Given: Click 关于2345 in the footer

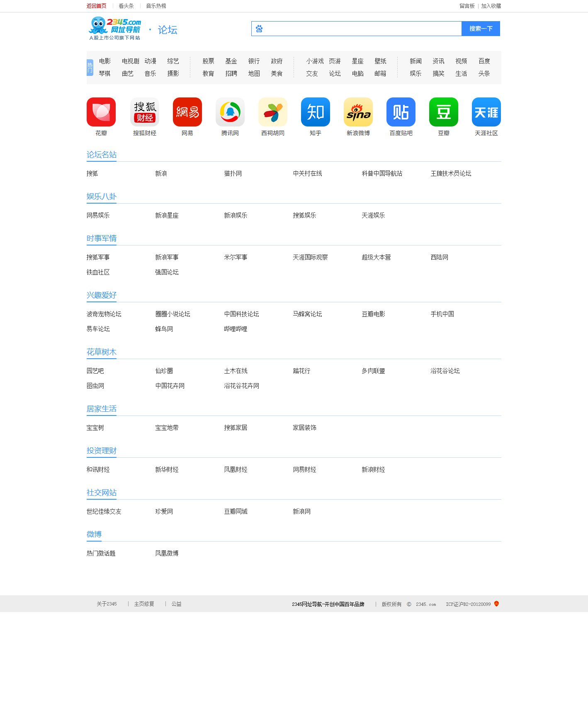Looking at the screenshot, I should tap(107, 604).
